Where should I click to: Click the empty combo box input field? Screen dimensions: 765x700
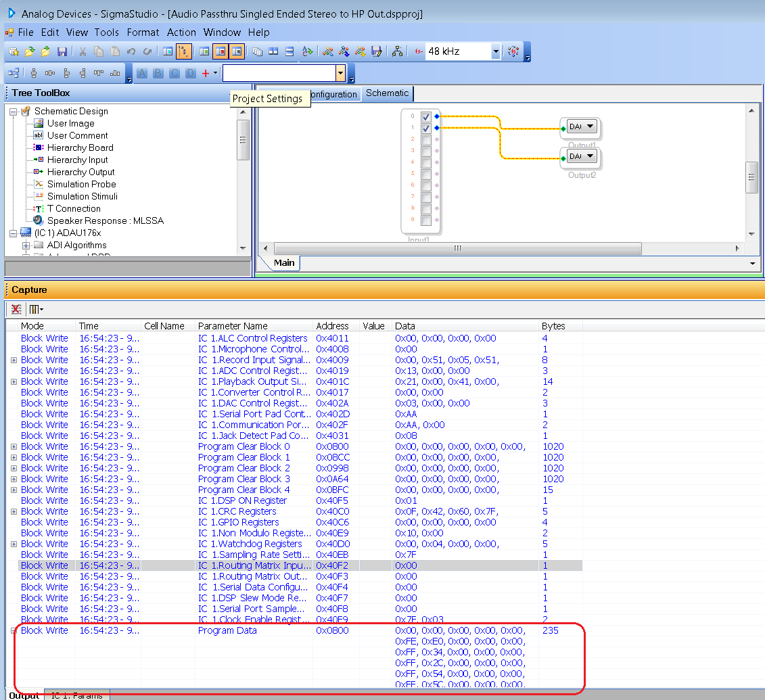[x=279, y=73]
